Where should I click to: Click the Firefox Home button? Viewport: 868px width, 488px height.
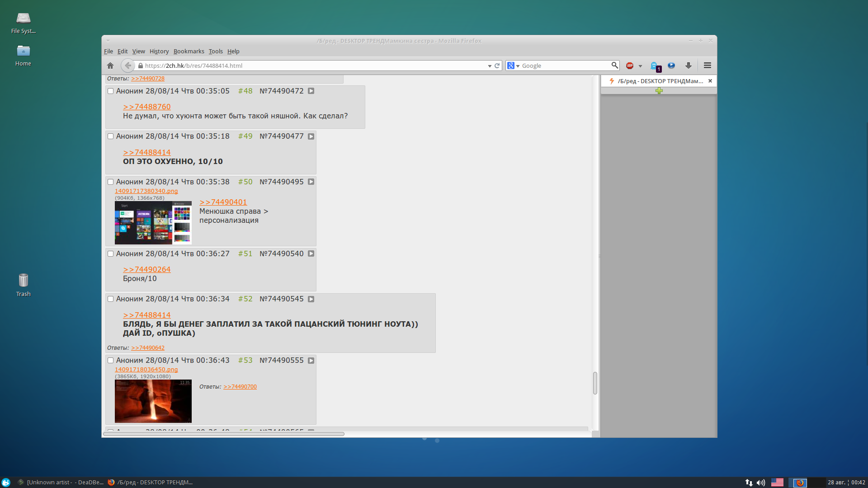point(110,66)
